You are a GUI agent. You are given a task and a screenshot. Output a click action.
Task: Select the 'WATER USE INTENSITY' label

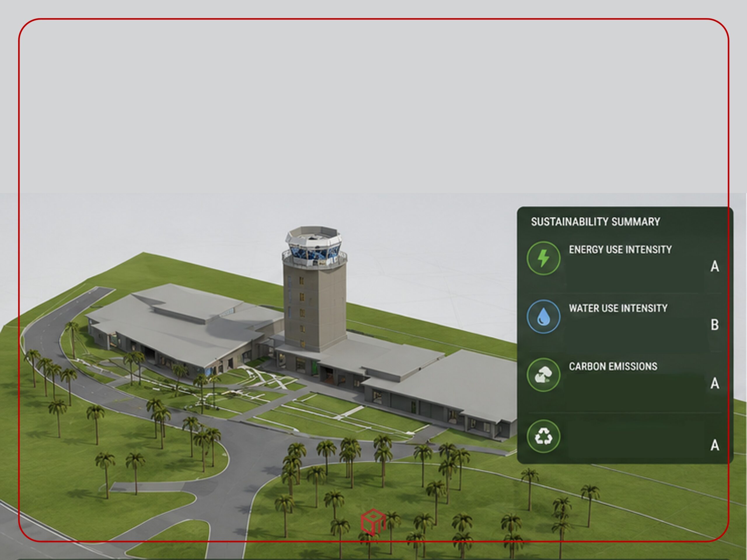pos(618,308)
